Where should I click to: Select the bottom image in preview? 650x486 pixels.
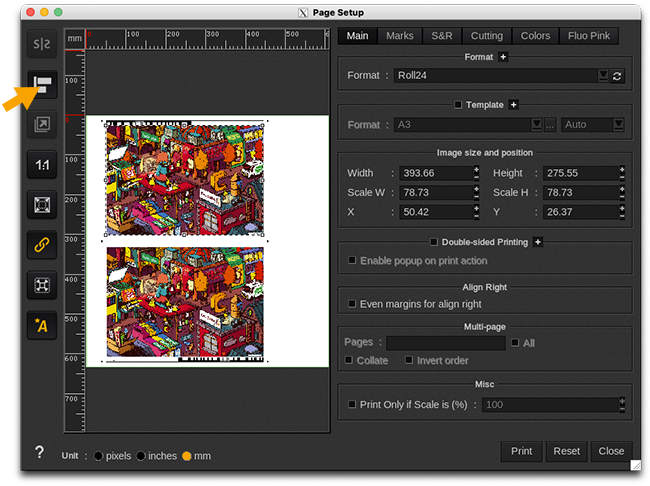click(185, 302)
